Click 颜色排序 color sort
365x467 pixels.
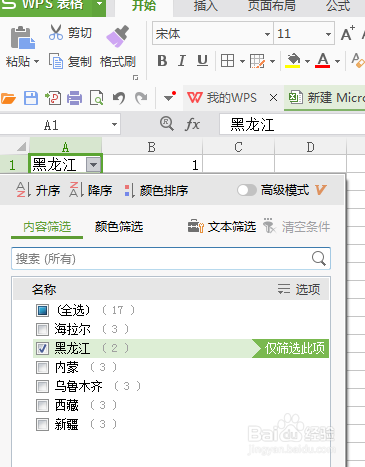point(156,191)
